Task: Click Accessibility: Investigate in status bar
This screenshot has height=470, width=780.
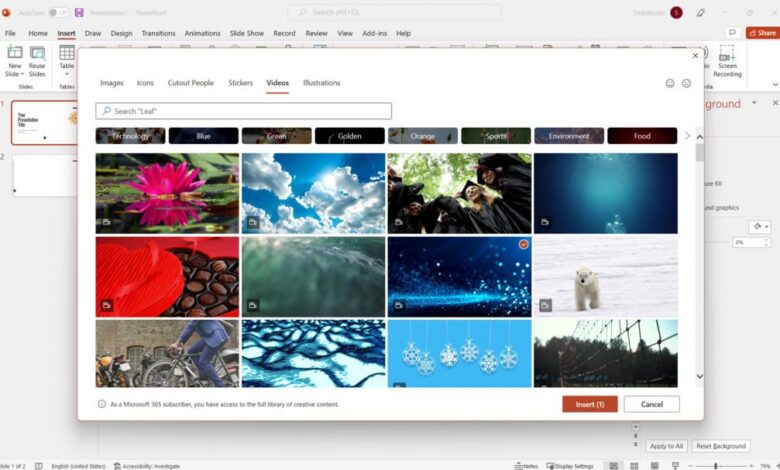Action: coord(147,466)
